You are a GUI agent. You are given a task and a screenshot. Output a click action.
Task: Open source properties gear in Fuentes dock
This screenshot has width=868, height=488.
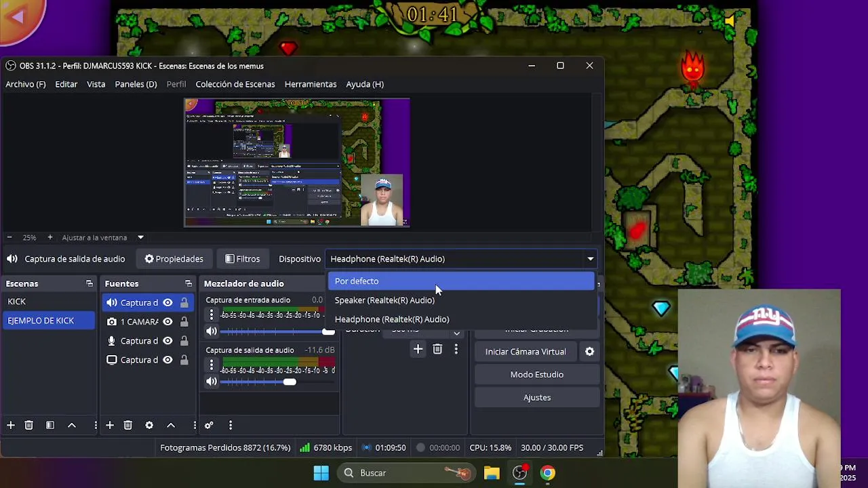coord(149,425)
